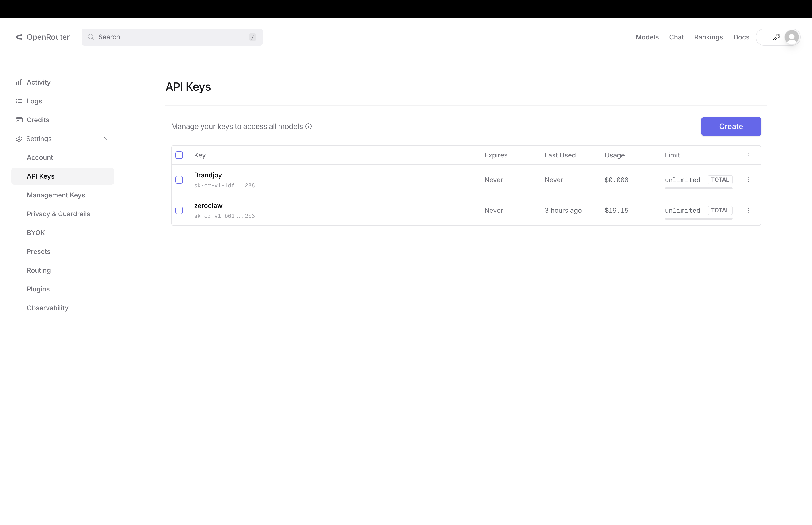Collapse the Settings section chevron

[x=107, y=139]
